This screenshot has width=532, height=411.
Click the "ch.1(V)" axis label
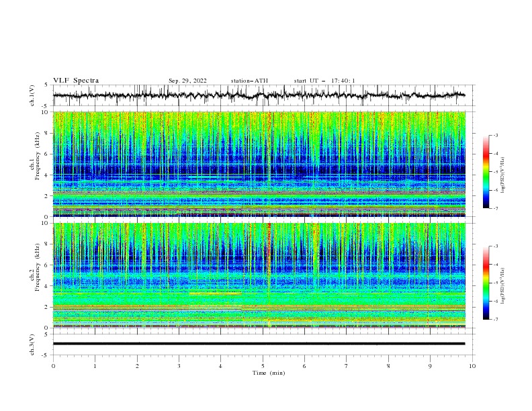[32, 95]
